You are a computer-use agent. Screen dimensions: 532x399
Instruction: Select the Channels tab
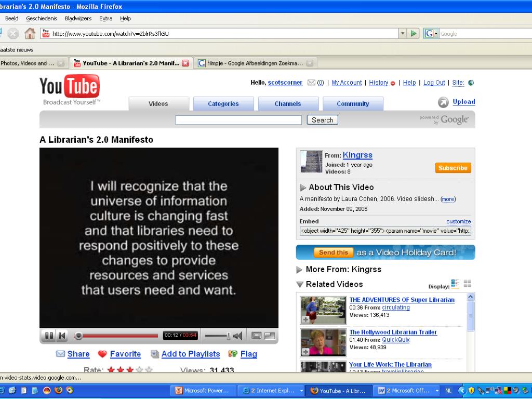click(x=288, y=104)
